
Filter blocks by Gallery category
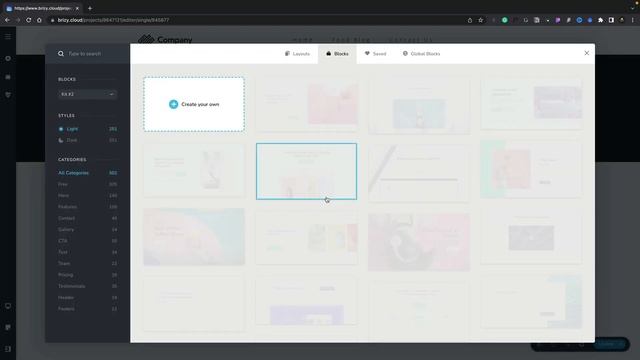coord(87,229)
